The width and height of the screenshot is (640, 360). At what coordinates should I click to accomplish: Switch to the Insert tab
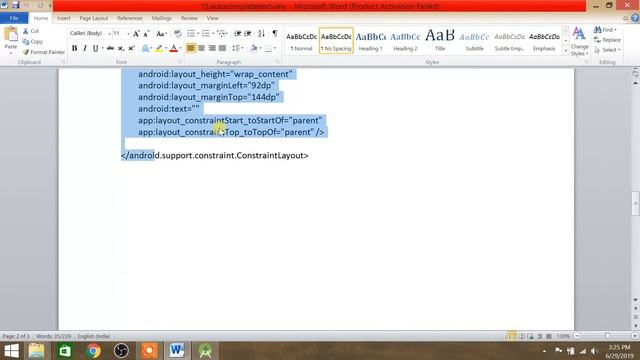point(64,18)
